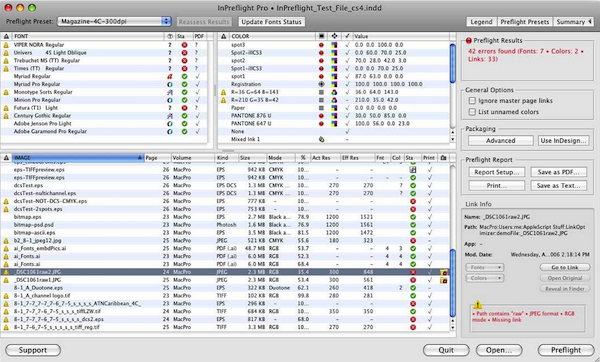Click yellow warning icon in Link Info box
Image resolution: width=600 pixels, height=362 pixels.
478,305
